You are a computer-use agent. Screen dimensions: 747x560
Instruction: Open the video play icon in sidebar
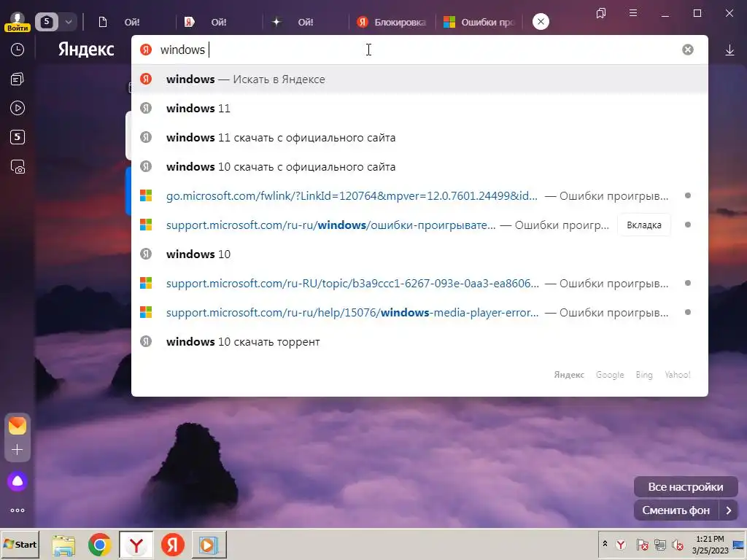click(x=18, y=108)
